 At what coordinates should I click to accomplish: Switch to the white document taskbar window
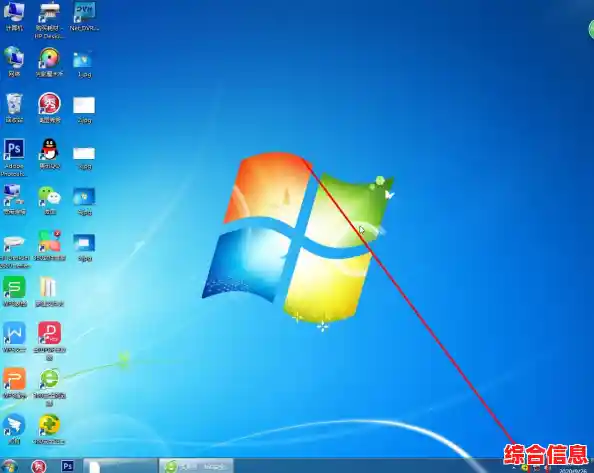[x=120, y=466]
